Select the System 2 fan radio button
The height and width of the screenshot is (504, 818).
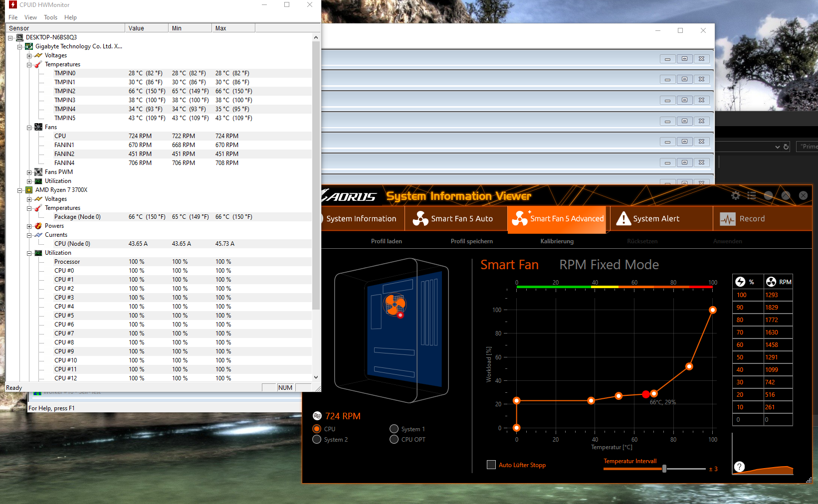coord(317,439)
